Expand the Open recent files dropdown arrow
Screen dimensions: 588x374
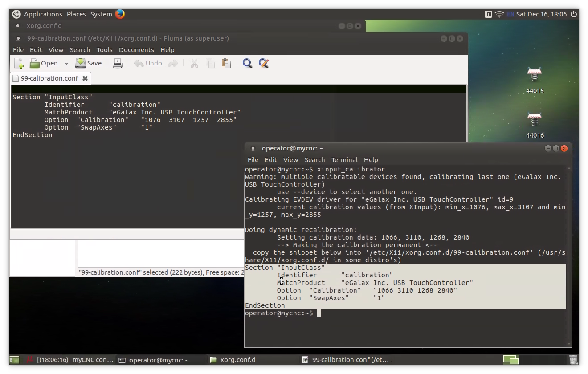pos(66,64)
